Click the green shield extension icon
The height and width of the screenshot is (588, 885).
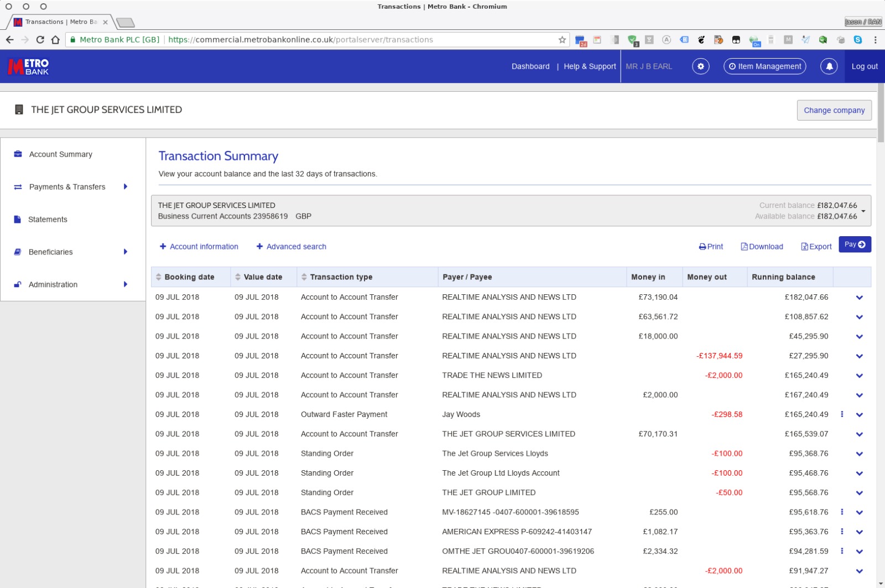[632, 40]
